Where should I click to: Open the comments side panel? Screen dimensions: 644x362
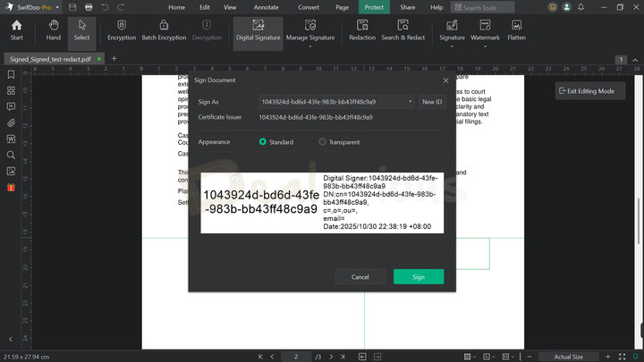pyautogui.click(x=11, y=106)
